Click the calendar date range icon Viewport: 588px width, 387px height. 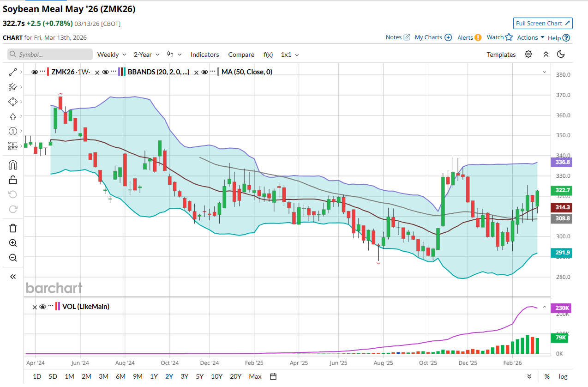pyautogui.click(x=273, y=376)
